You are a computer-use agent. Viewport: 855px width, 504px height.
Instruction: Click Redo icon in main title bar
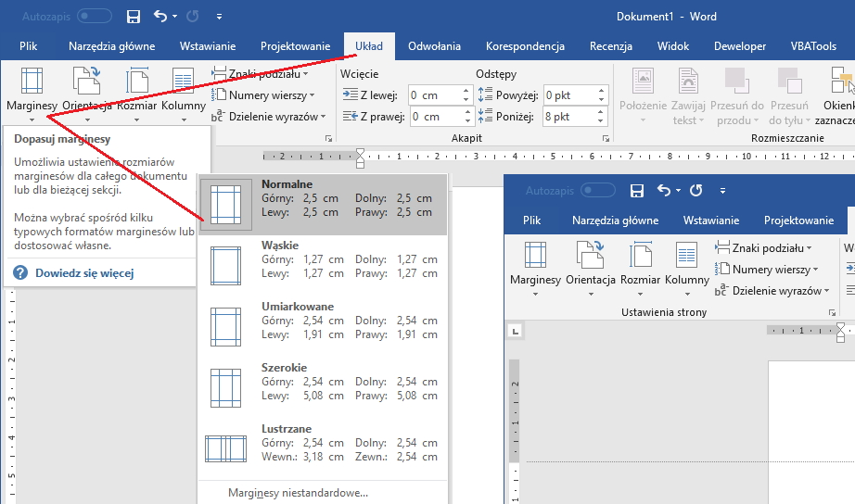pyautogui.click(x=193, y=17)
